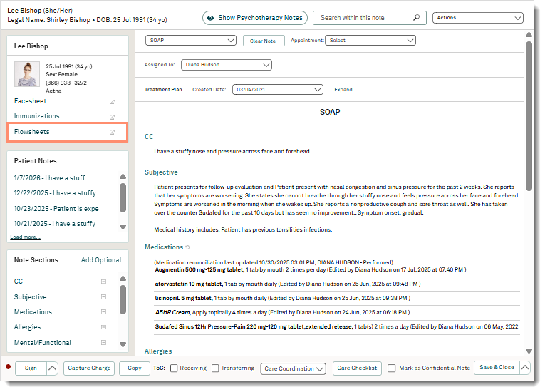Click the Sign button
The width and height of the screenshot is (545, 392).
(x=31, y=368)
